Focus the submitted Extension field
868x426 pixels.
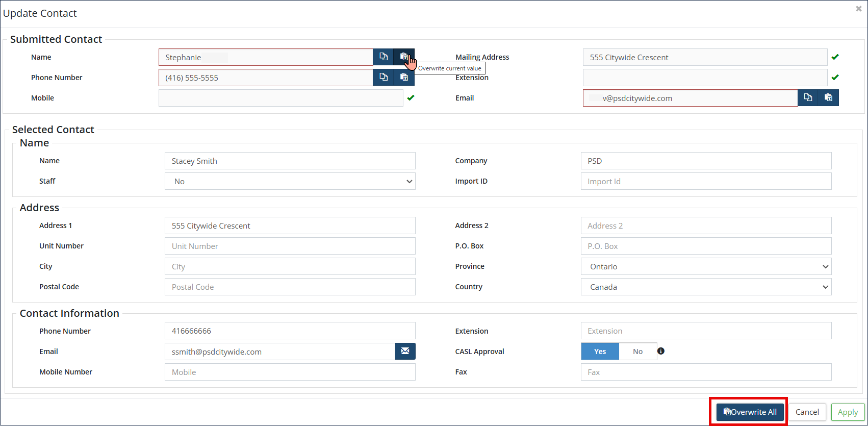click(705, 78)
